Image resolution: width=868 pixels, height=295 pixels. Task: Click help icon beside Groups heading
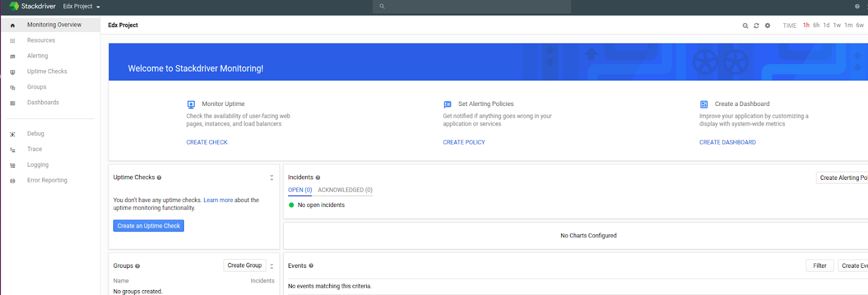tap(137, 266)
